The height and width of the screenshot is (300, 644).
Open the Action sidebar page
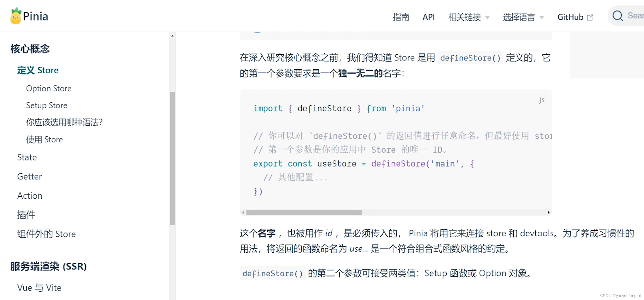pyautogui.click(x=30, y=195)
